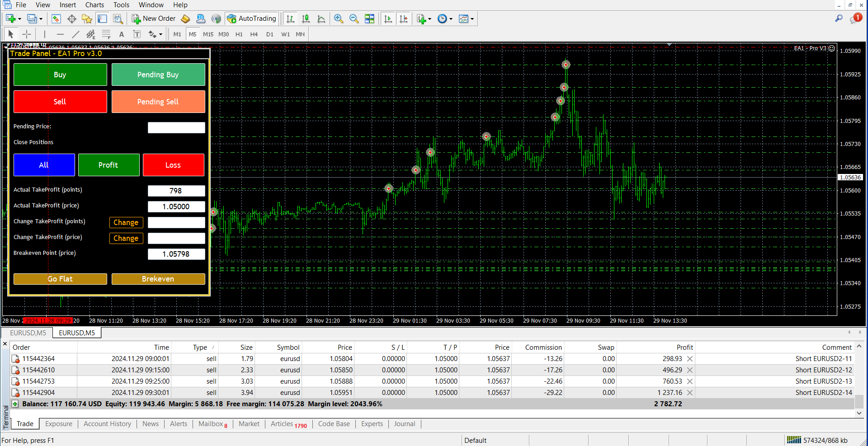
Task: Click the Change TakeProfit (price) input field
Action: pos(176,238)
